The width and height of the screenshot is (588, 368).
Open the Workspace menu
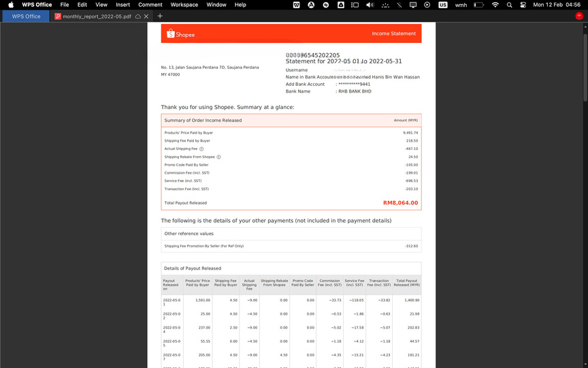(184, 5)
